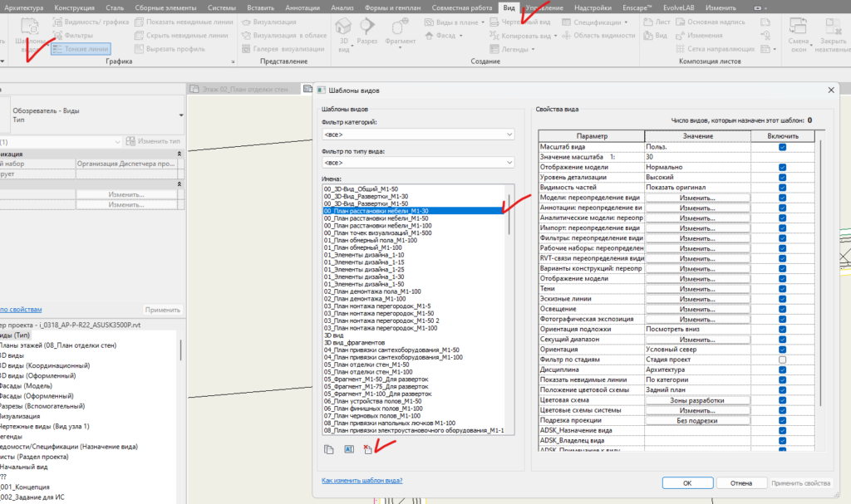
Task: Click the delete view template icon
Action: [367, 449]
